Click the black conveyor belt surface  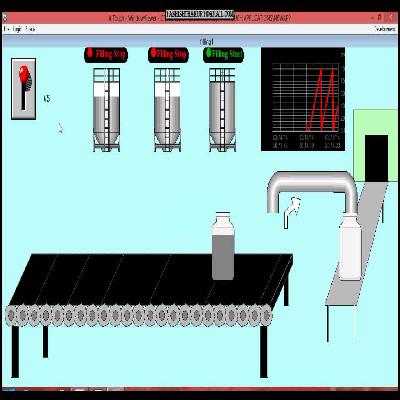click(x=152, y=279)
